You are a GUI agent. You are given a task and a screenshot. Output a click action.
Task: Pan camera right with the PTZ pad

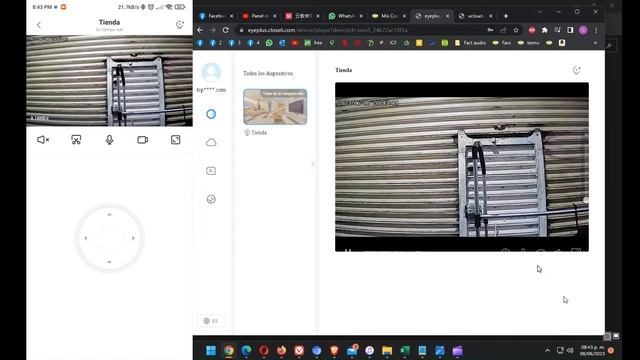pos(133,238)
